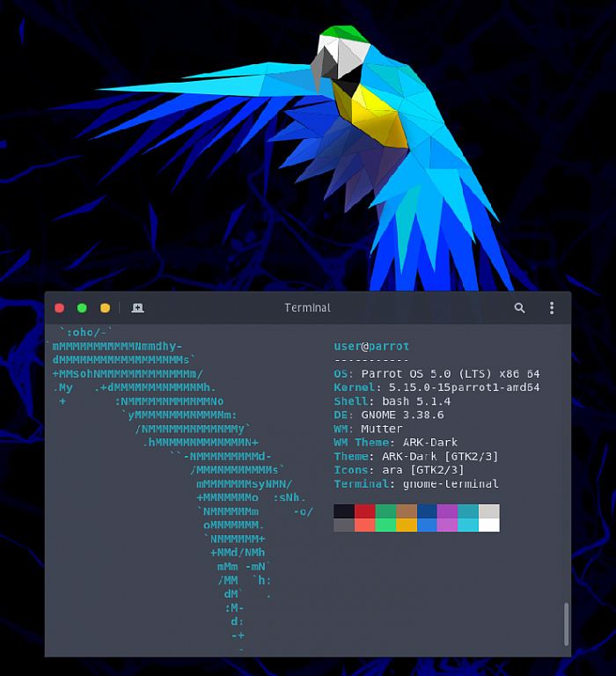Click the black color block

344,511
